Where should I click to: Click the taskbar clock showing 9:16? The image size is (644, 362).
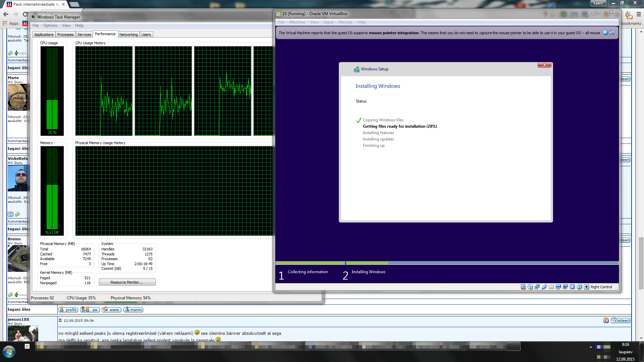coord(625,345)
